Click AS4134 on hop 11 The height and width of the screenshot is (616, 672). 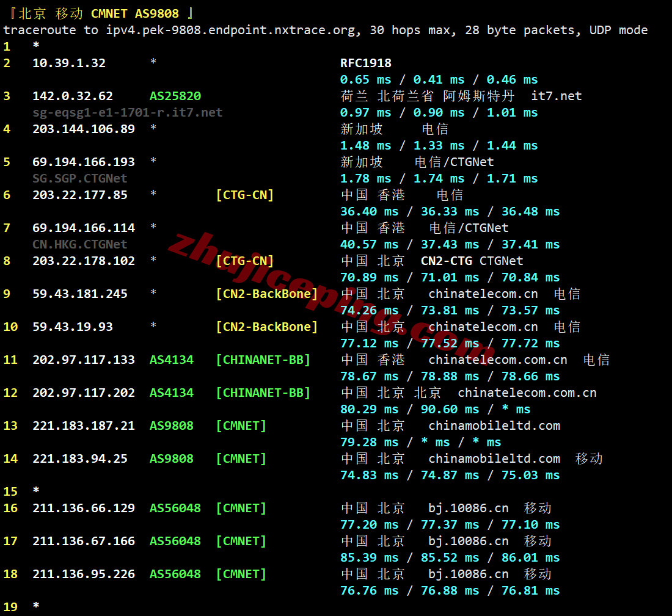[x=172, y=360]
